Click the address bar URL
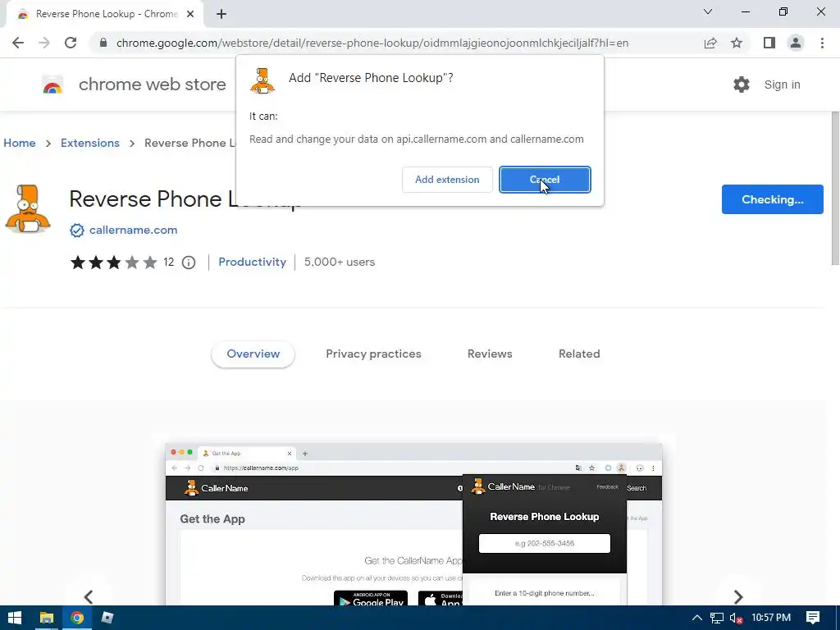The image size is (840, 630). point(372,43)
